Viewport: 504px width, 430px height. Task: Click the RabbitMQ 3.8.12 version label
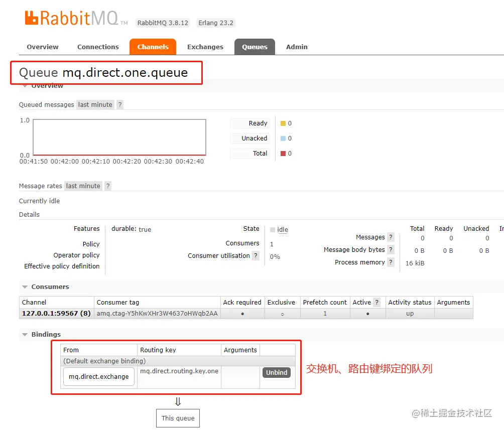tap(163, 23)
